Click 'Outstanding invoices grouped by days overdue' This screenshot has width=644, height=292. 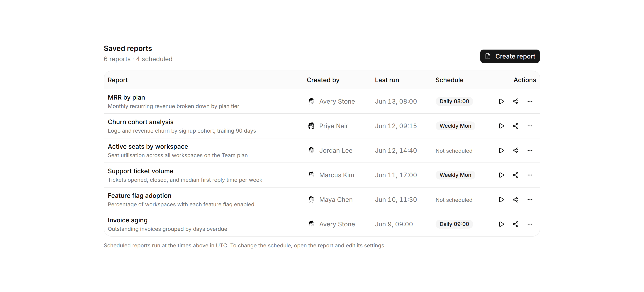[x=167, y=229]
